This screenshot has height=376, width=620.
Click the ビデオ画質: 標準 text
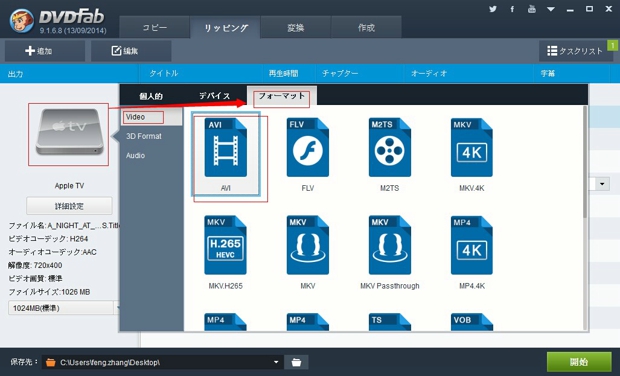click(x=35, y=278)
